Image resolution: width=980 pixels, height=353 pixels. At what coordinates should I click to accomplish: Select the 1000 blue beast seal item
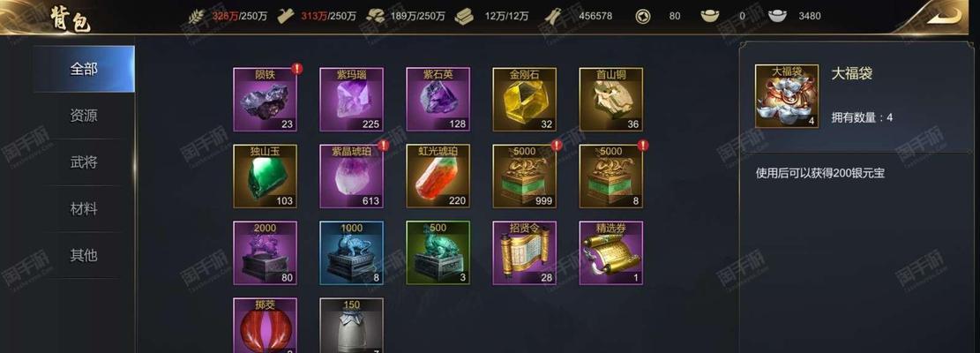351,253
